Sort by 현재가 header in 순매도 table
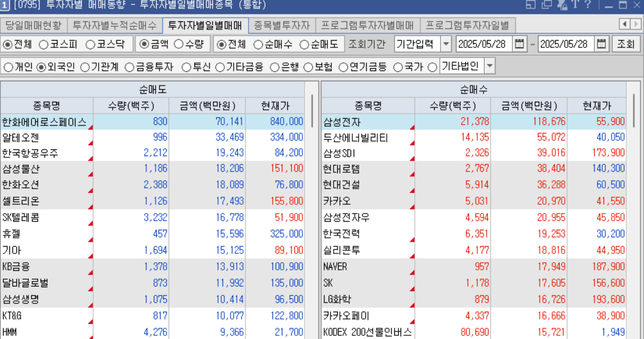 (x=275, y=106)
